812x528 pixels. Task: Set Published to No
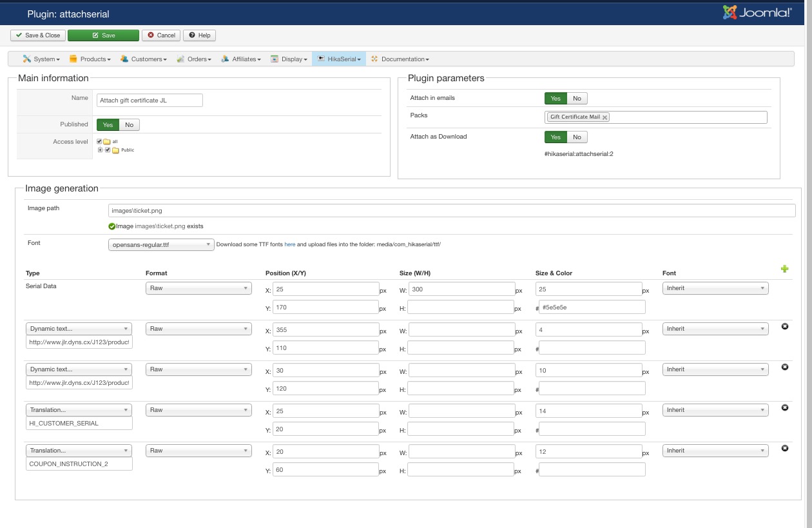[129, 125]
